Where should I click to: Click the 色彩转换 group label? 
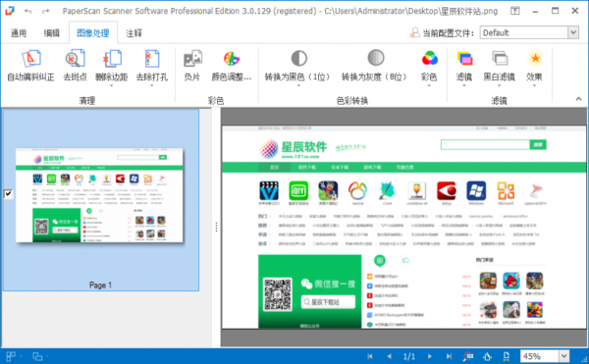(x=352, y=100)
